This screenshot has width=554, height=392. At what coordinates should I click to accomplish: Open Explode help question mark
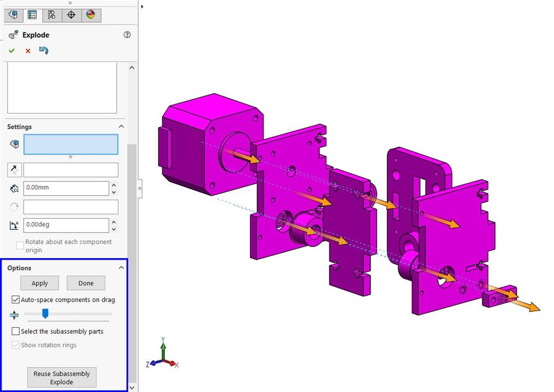(x=127, y=35)
